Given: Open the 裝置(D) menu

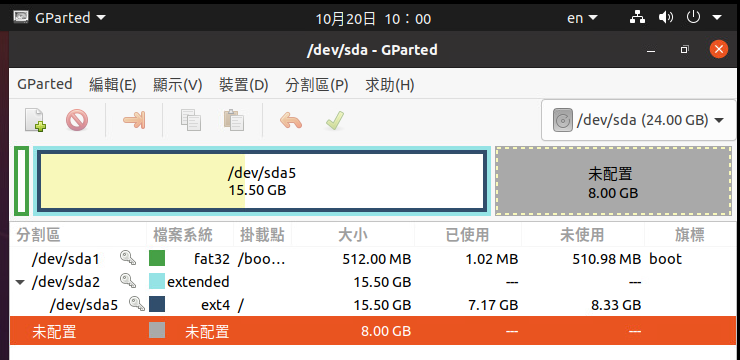Looking at the screenshot, I should [x=244, y=85].
